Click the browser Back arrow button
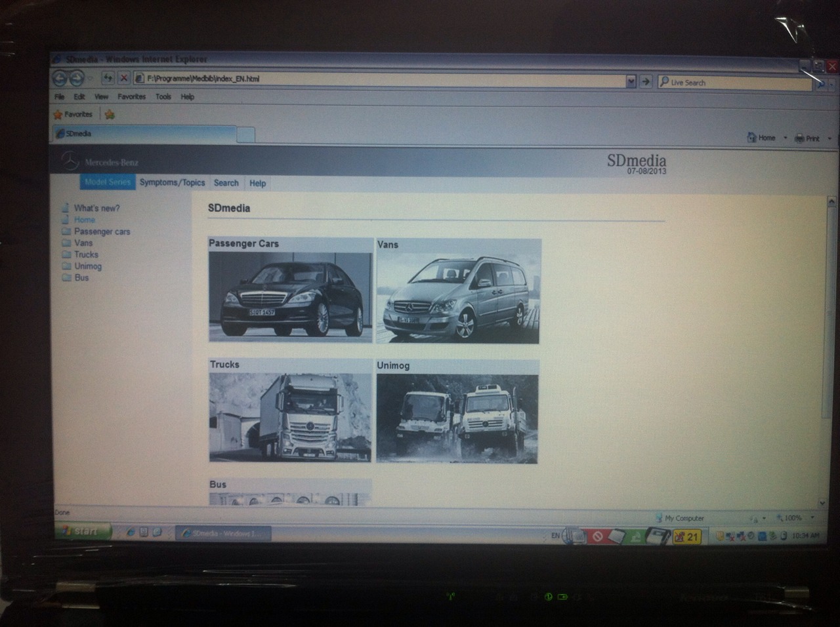The height and width of the screenshot is (627, 840). (60, 79)
